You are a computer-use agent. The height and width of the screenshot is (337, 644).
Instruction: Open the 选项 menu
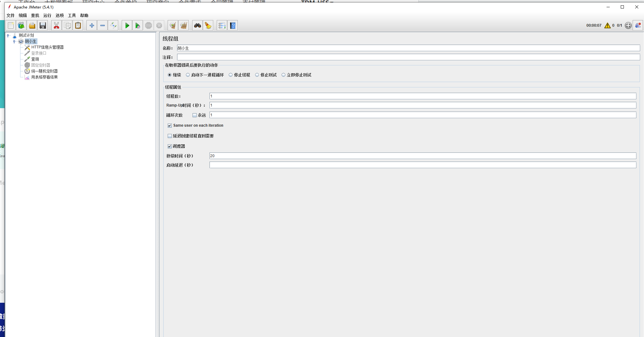[x=59, y=15]
